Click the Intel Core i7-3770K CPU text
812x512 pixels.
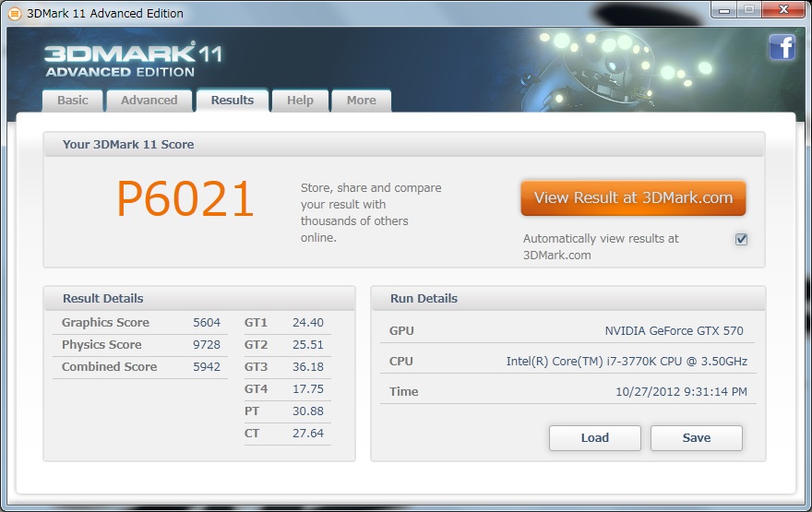point(627,362)
